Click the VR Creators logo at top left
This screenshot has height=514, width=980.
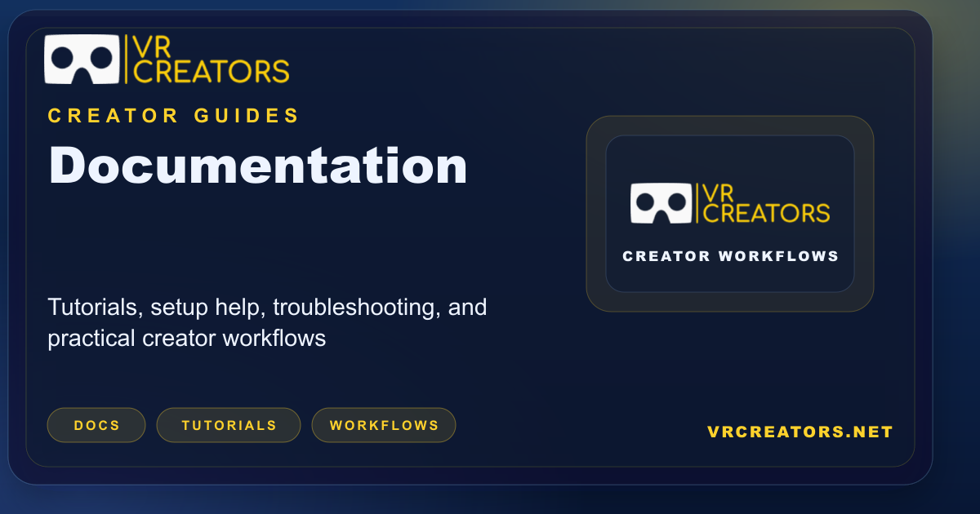click(167, 59)
